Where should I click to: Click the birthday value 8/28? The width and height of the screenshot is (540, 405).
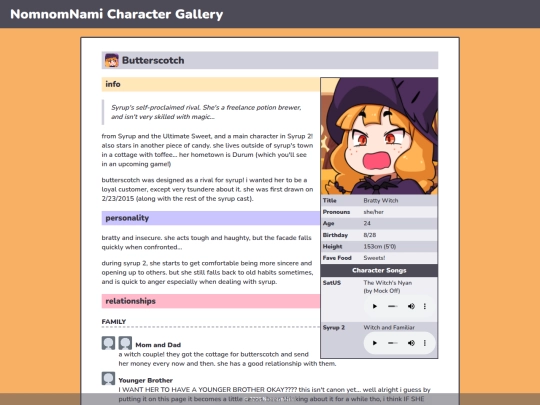tap(370, 235)
